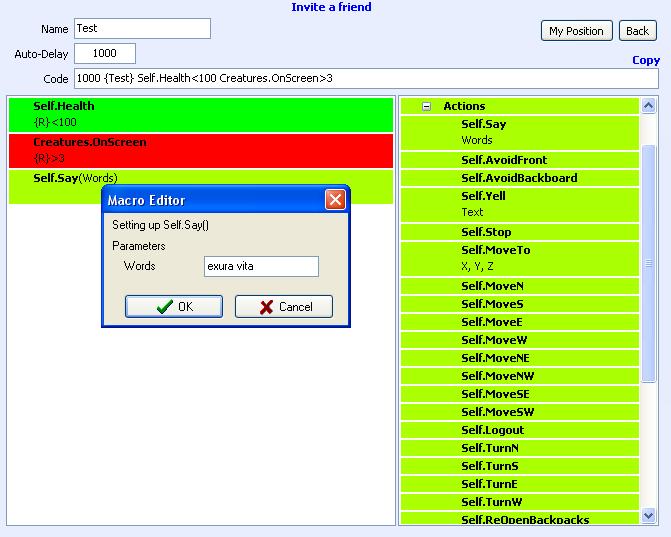Select the red Creatures.OnScreen condition row
Viewport: 671px width, 537px height.
(x=200, y=150)
